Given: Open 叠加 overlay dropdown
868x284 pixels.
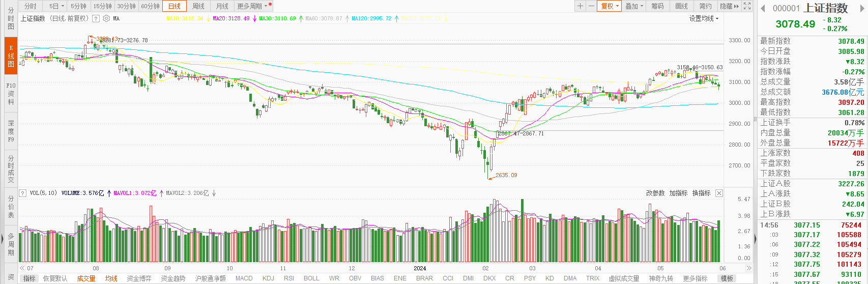Looking at the screenshot, I should pyautogui.click(x=634, y=6).
